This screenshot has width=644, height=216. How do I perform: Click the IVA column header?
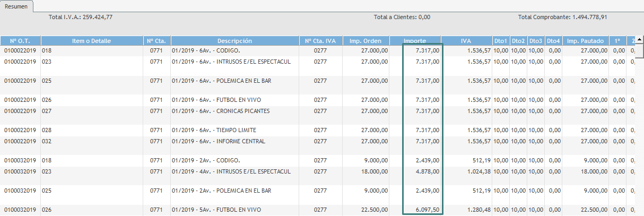466,41
